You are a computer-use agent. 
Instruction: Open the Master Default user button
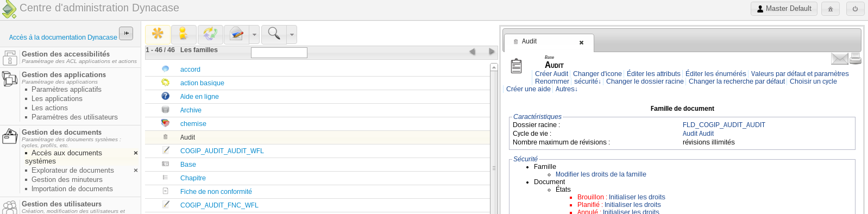(x=784, y=9)
